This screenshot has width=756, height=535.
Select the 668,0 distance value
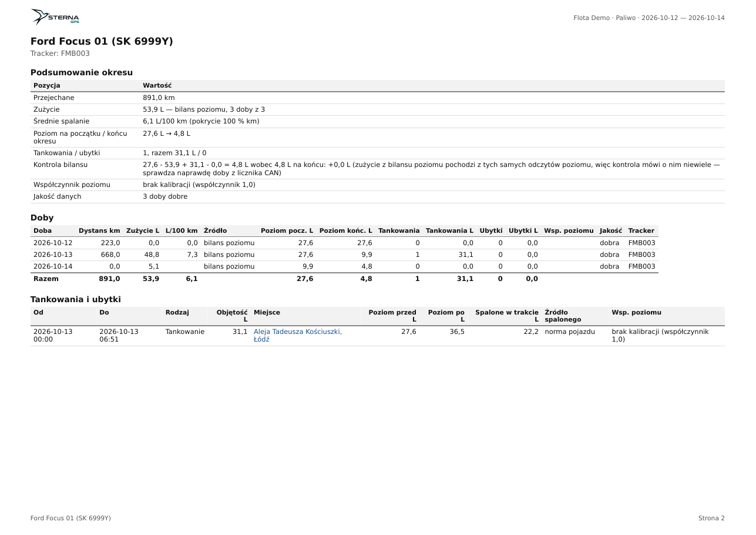pyautogui.click(x=110, y=255)
